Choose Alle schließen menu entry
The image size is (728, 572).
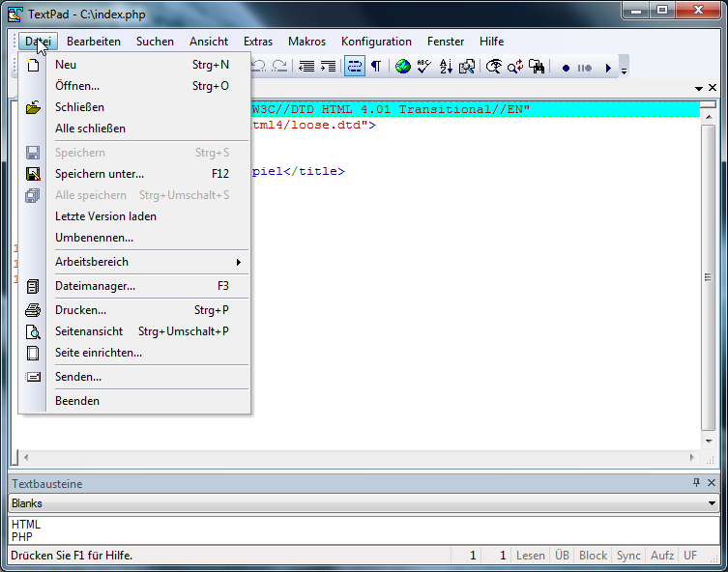point(134,129)
